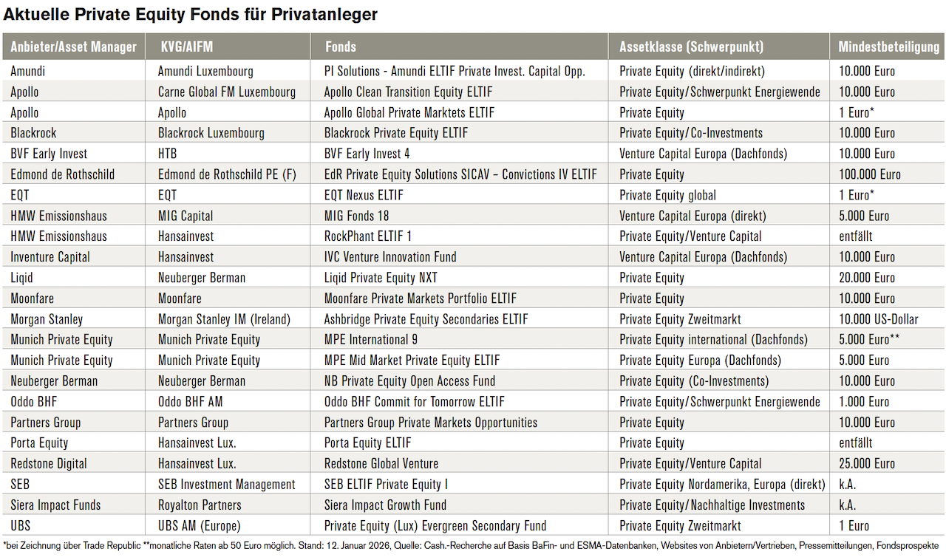
Task: Select the Private Equity (Lux) Evergreen Secondary Fund
Action: pos(435,526)
